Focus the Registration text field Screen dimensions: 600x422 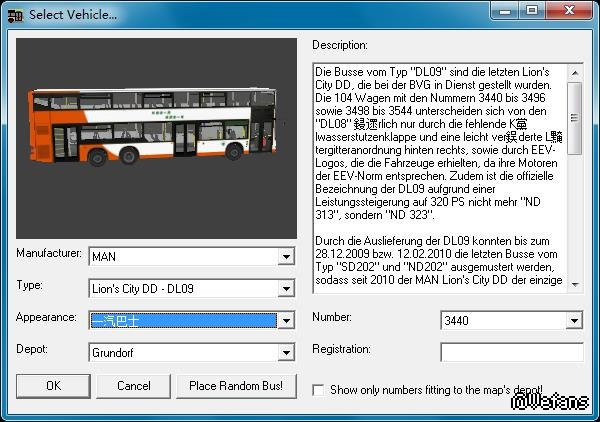[x=511, y=352]
